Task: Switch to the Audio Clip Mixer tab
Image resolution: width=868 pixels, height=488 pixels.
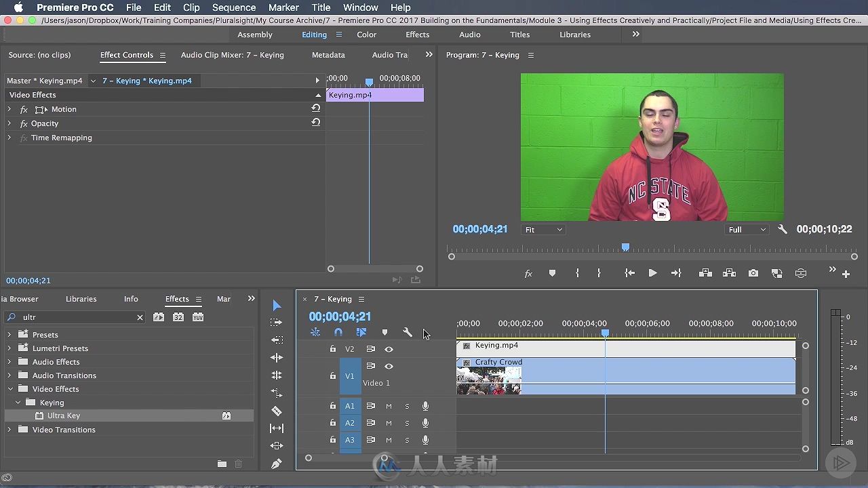Action: [x=233, y=55]
